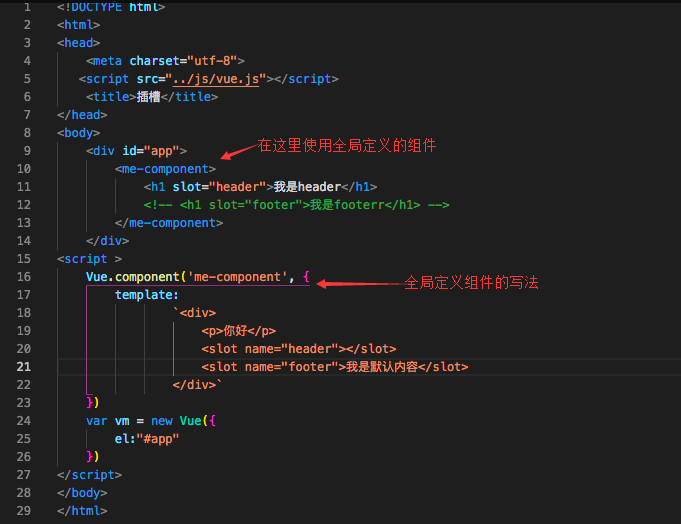Viewport: 681px width, 524px height.
Task: Click the '</div>`' template end on line 22
Action: pos(197,385)
